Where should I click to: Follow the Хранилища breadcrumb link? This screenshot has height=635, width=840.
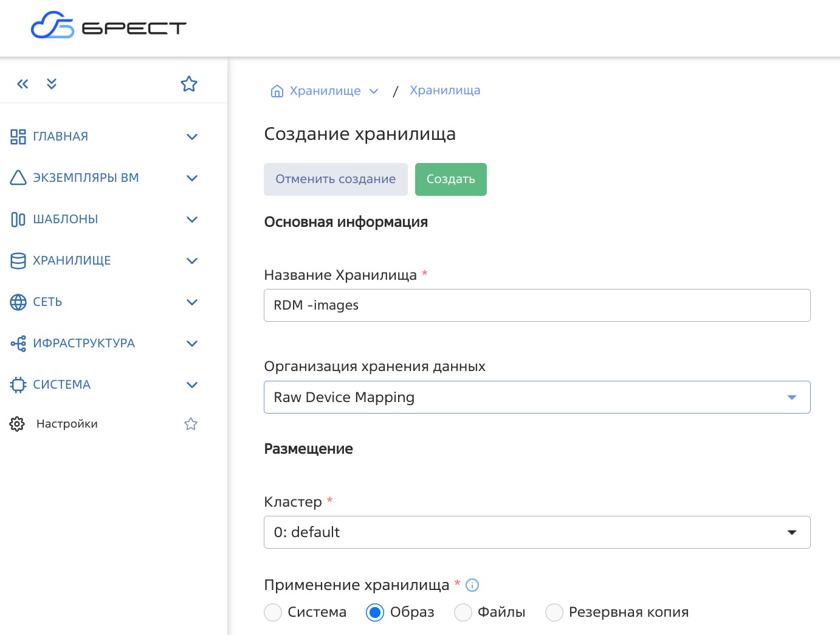445,91
